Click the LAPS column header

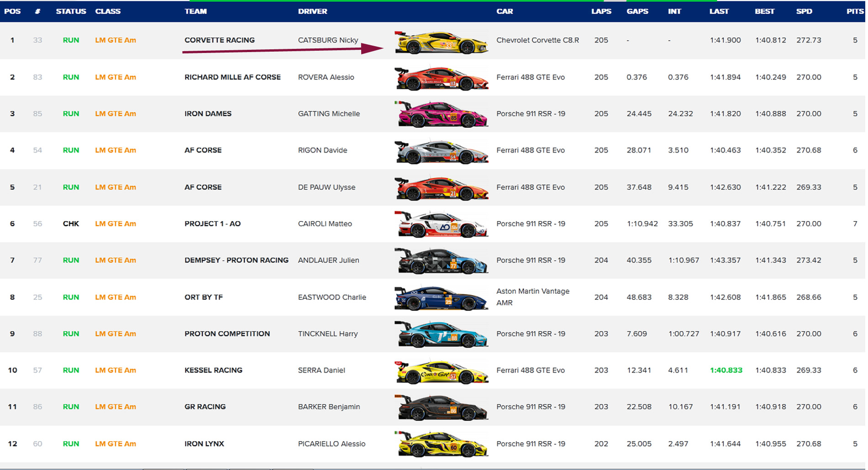point(601,11)
